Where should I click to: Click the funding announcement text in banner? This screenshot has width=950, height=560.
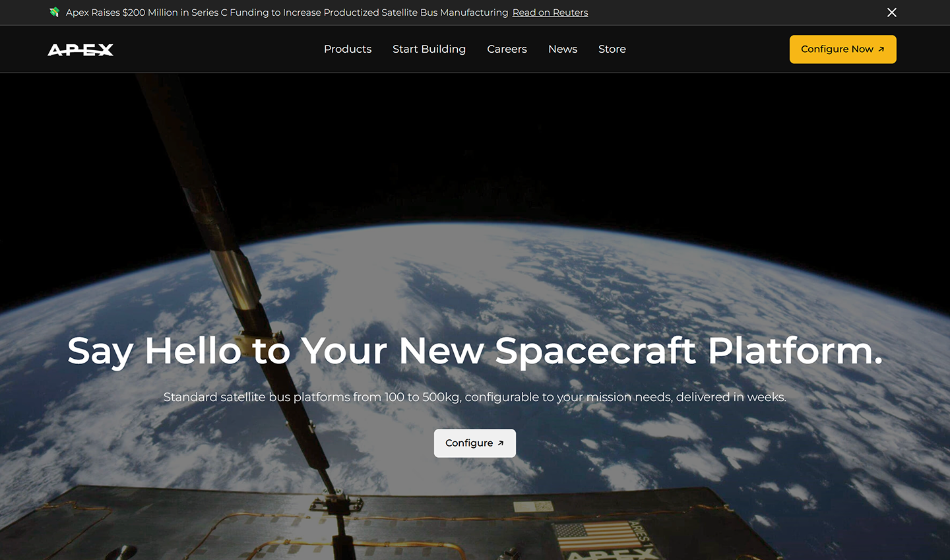tap(287, 13)
